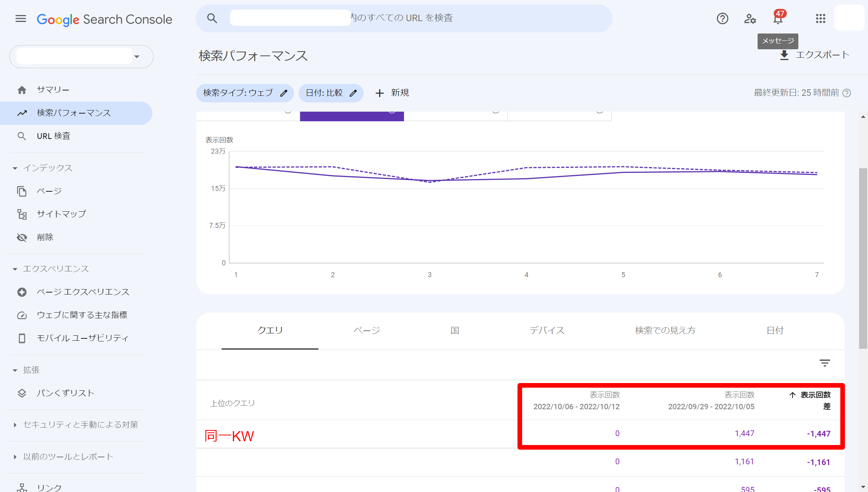Click the Google apps grid icon
The width and height of the screenshot is (868, 492).
[x=821, y=18]
